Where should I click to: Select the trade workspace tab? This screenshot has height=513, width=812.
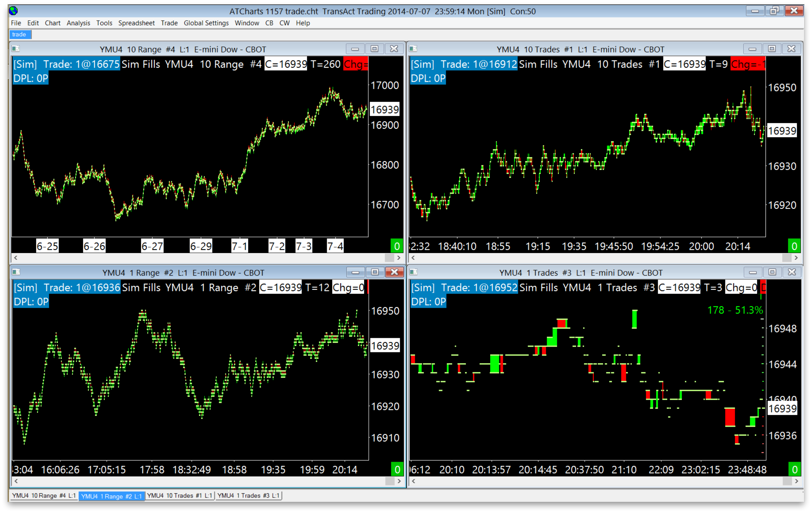tap(19, 34)
